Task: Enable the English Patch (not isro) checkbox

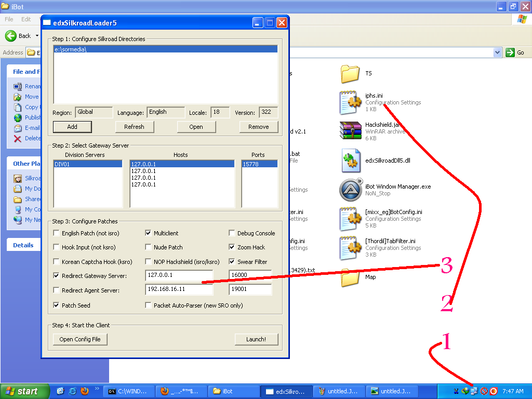Action: coord(56,233)
